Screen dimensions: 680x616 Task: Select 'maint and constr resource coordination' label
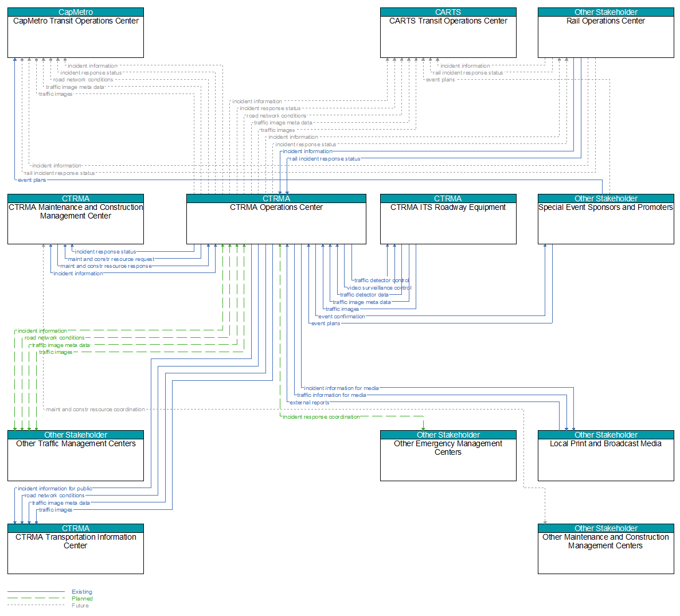[95, 409]
